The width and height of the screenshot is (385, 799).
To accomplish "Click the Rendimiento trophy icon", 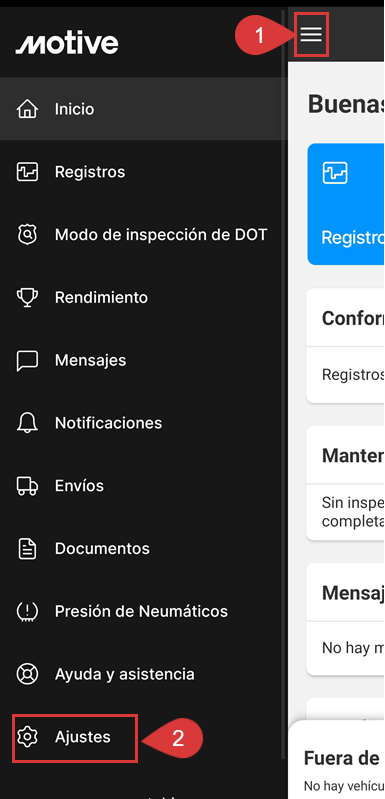I will pyautogui.click(x=28, y=298).
